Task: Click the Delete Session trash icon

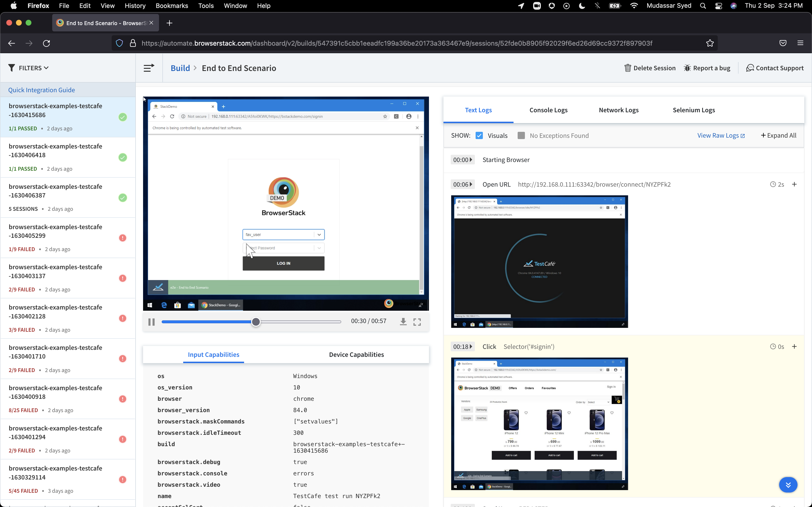Action: (627, 68)
